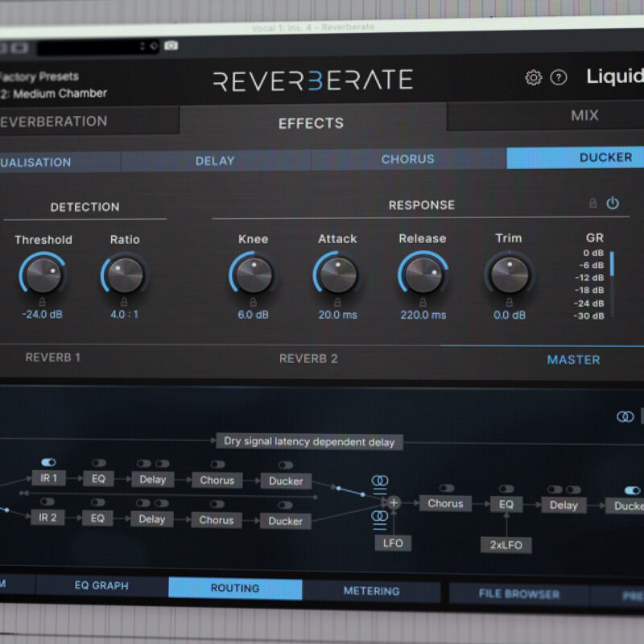
Task: Click the IR 2 routing block
Action: [x=47, y=518]
